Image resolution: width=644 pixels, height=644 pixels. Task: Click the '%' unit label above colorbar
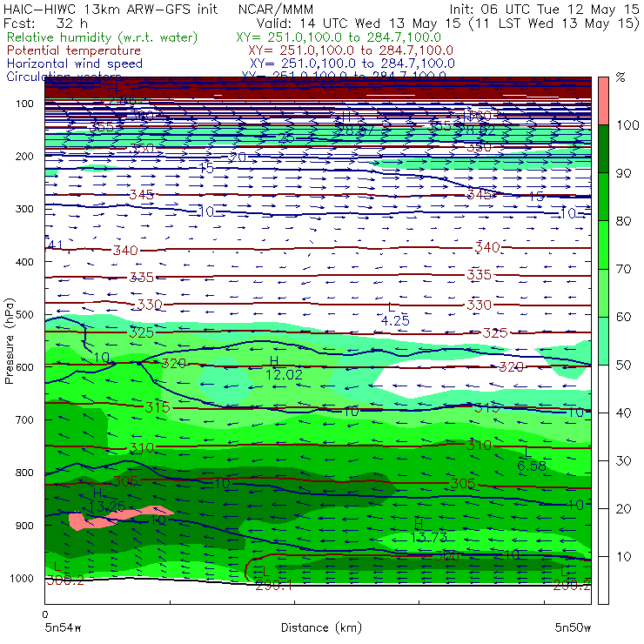[x=621, y=77]
